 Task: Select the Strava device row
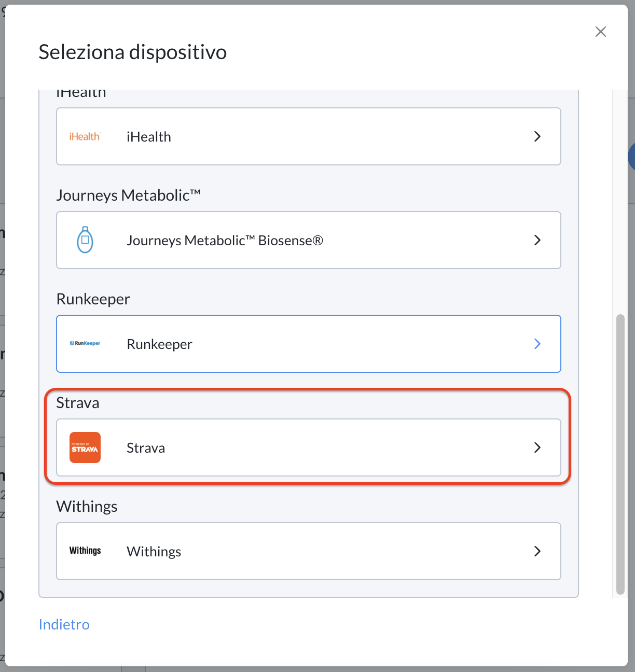[x=309, y=447]
